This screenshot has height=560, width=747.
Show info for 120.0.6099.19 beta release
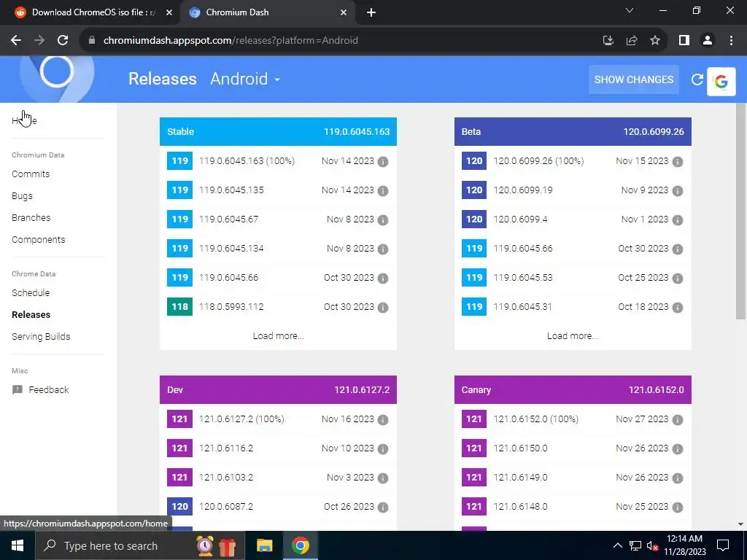click(678, 191)
